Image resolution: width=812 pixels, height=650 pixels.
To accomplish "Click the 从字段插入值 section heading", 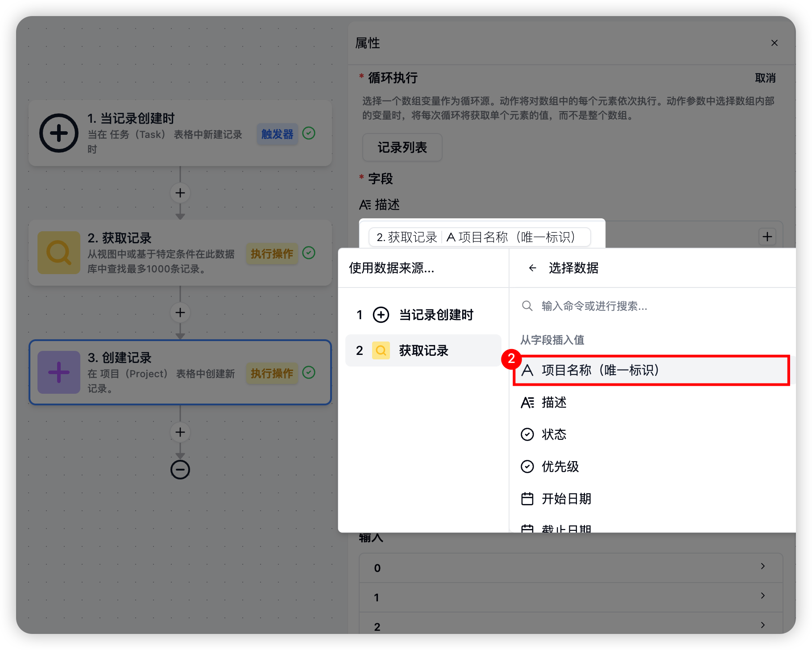I will pyautogui.click(x=552, y=340).
